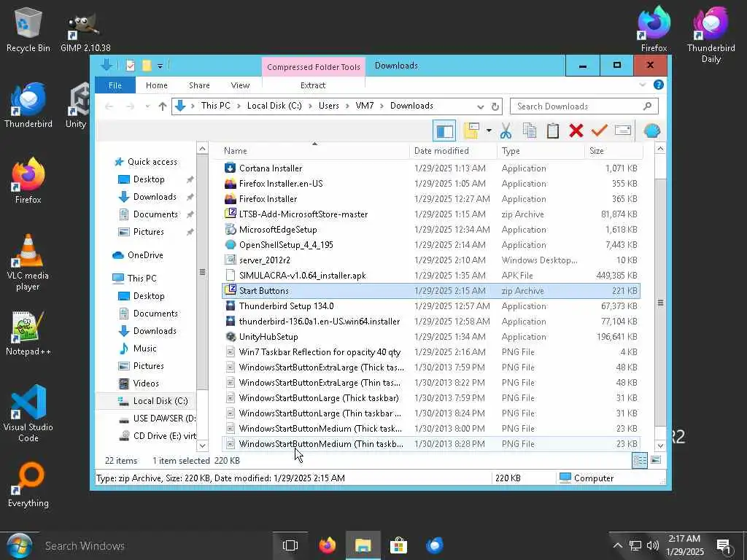This screenshot has width=747, height=560.
Task: Open Classic Explorer settings shell icon
Action: point(651,131)
